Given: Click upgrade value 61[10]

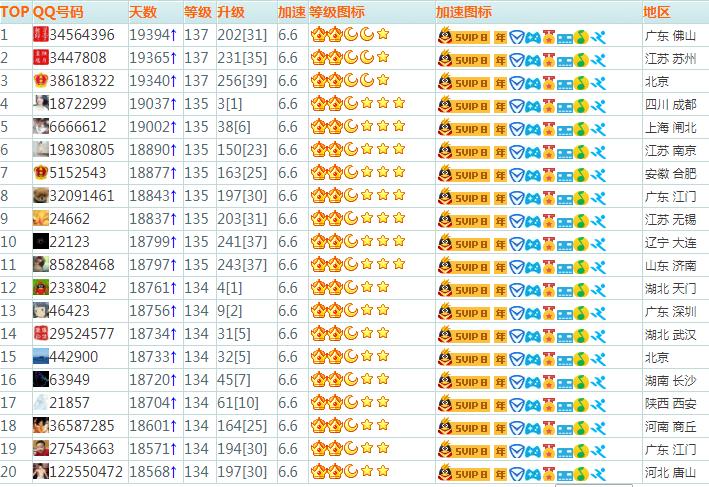Looking at the screenshot, I should [238, 402].
